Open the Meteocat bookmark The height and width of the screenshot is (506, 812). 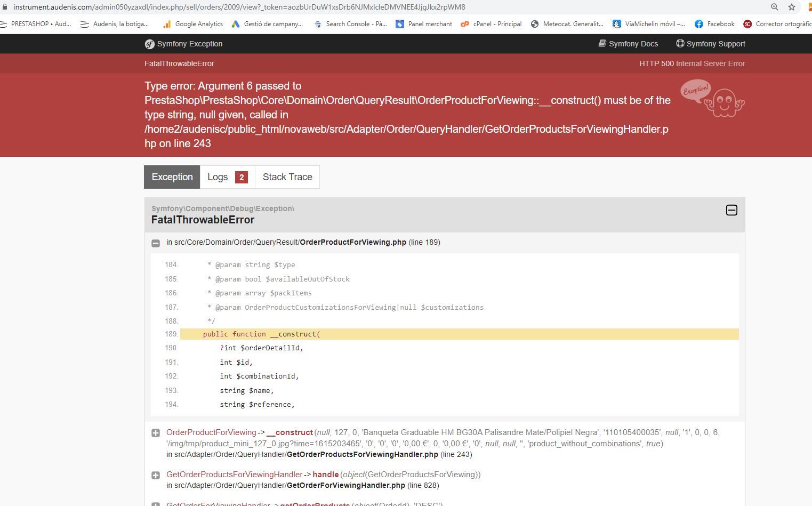567,24
